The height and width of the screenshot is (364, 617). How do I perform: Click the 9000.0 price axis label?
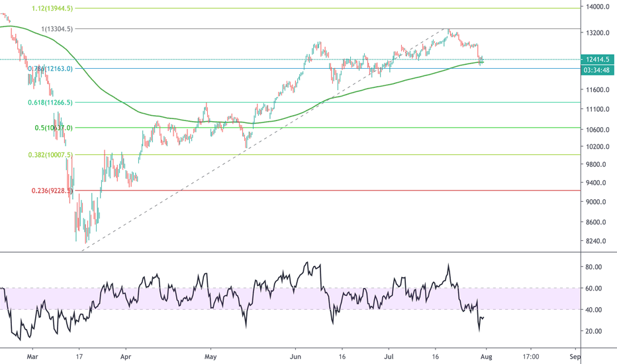(596, 202)
